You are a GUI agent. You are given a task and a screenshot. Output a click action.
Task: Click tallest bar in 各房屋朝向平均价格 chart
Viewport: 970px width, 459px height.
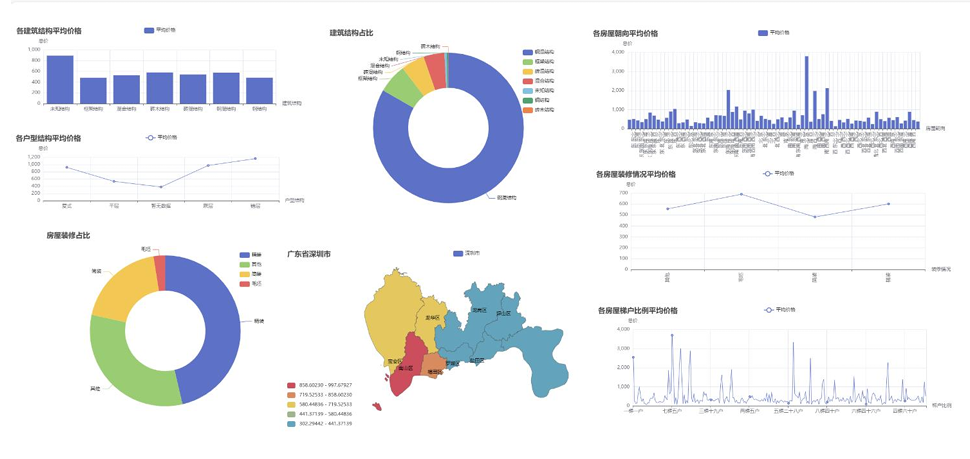tap(807, 92)
